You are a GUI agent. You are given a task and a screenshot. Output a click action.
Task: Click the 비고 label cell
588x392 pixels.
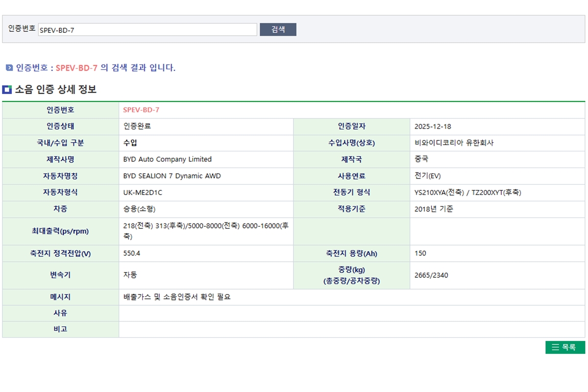pos(60,329)
